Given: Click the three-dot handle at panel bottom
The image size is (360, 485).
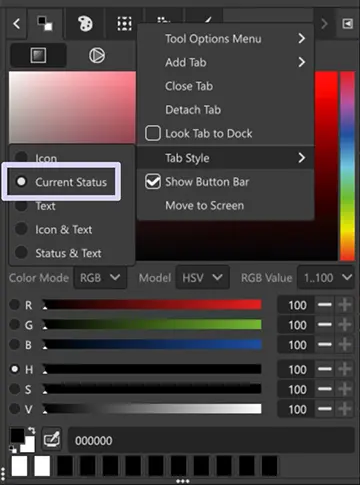Looking at the screenshot, I should (183, 481).
